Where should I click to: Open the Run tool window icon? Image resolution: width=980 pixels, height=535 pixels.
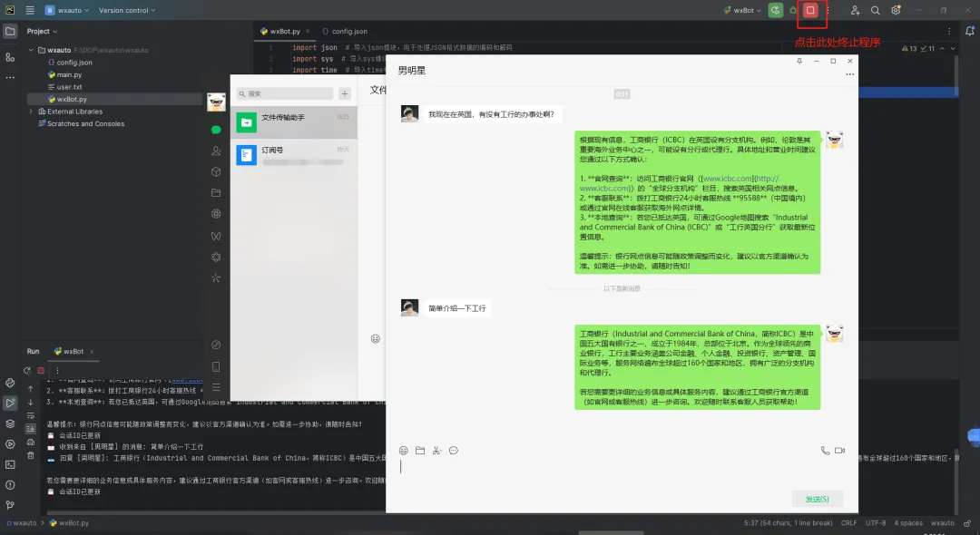click(x=10, y=403)
